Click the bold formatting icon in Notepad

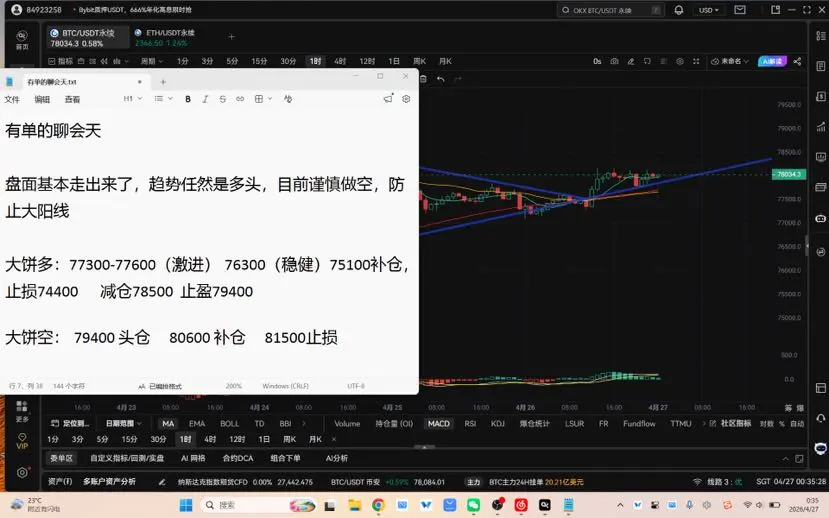point(188,99)
